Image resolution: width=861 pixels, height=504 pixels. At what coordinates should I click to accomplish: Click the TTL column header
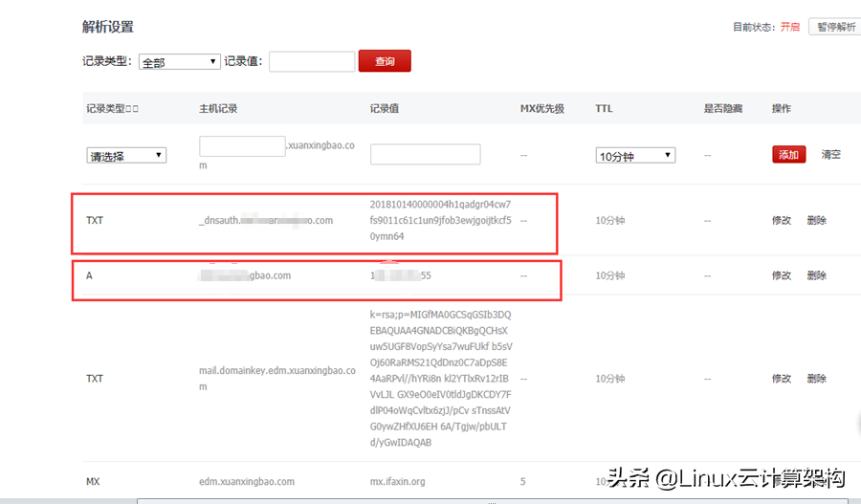click(x=604, y=109)
